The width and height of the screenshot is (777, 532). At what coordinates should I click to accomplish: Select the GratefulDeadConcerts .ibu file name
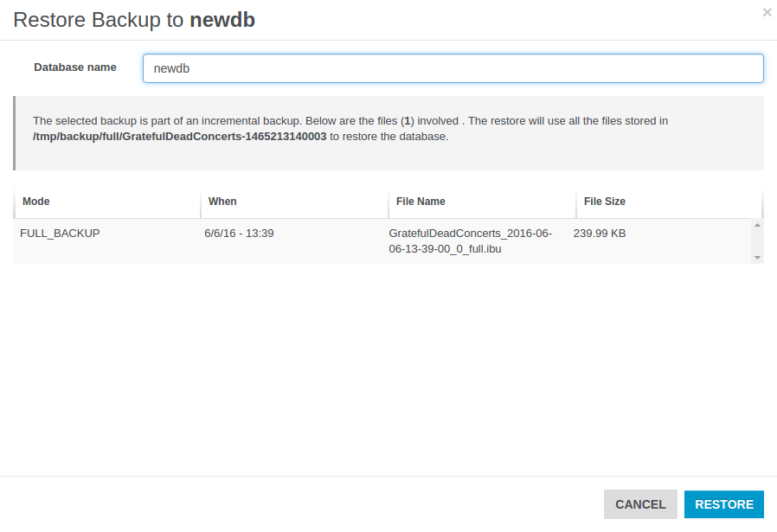pyautogui.click(x=470, y=241)
